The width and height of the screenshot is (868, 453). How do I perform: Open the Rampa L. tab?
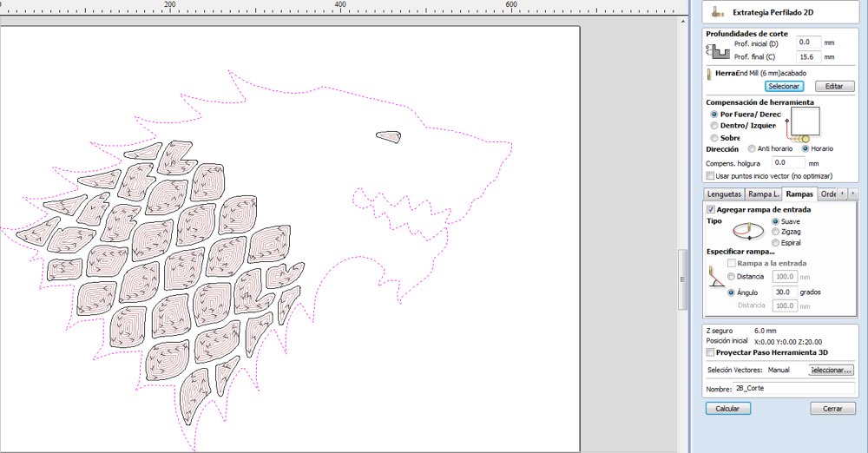tap(763, 194)
